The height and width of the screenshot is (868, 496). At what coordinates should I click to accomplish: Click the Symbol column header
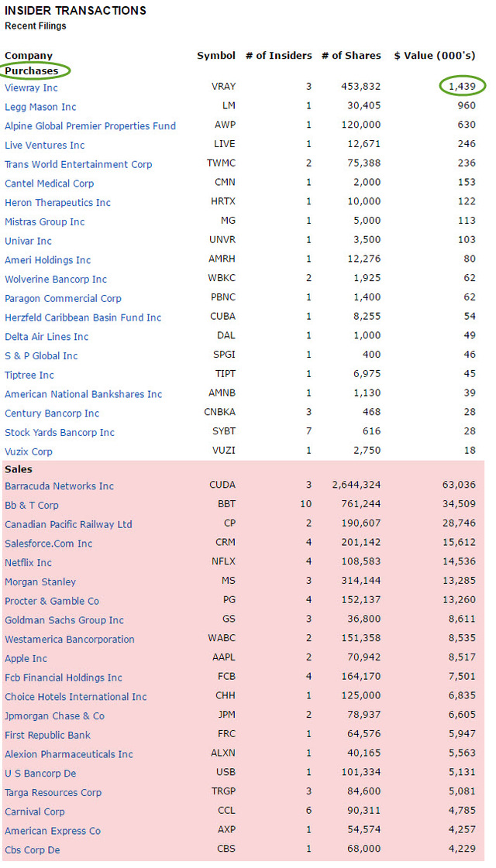tap(216, 56)
